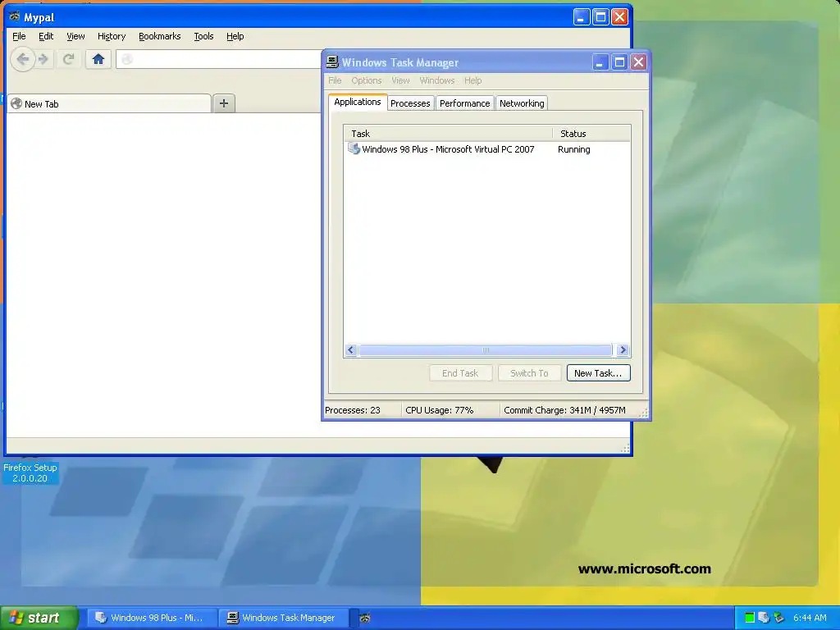Maximize the Windows Task Manager window
The image size is (840, 630).
pos(619,62)
